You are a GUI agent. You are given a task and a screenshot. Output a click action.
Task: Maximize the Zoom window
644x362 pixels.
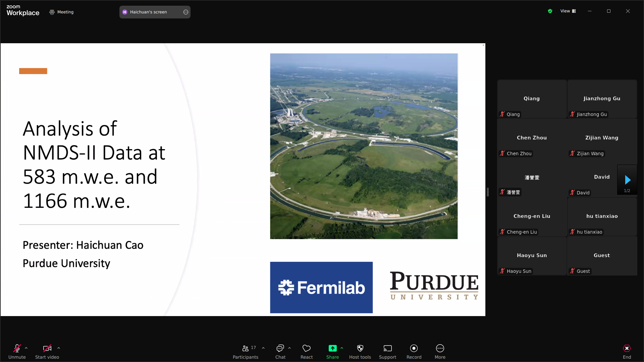609,11
